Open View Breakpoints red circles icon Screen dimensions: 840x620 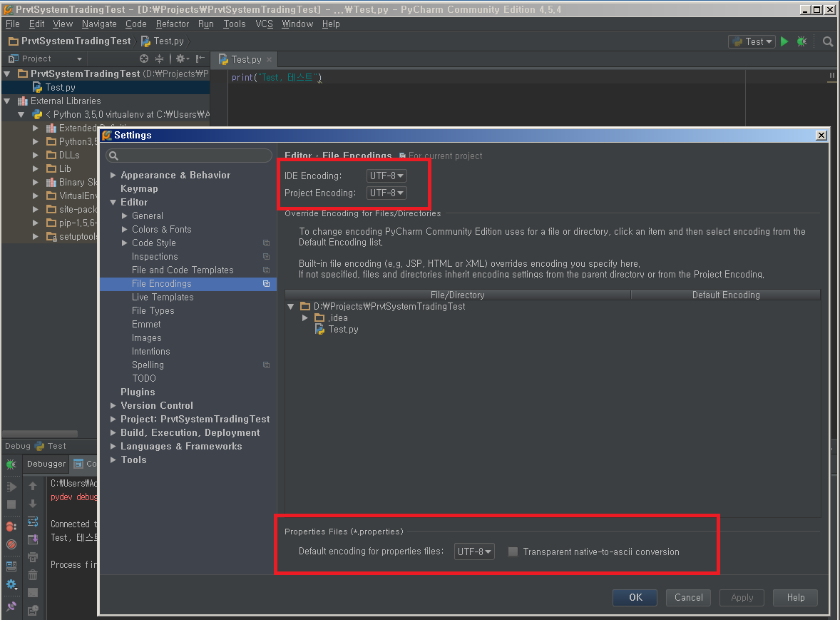click(11, 527)
